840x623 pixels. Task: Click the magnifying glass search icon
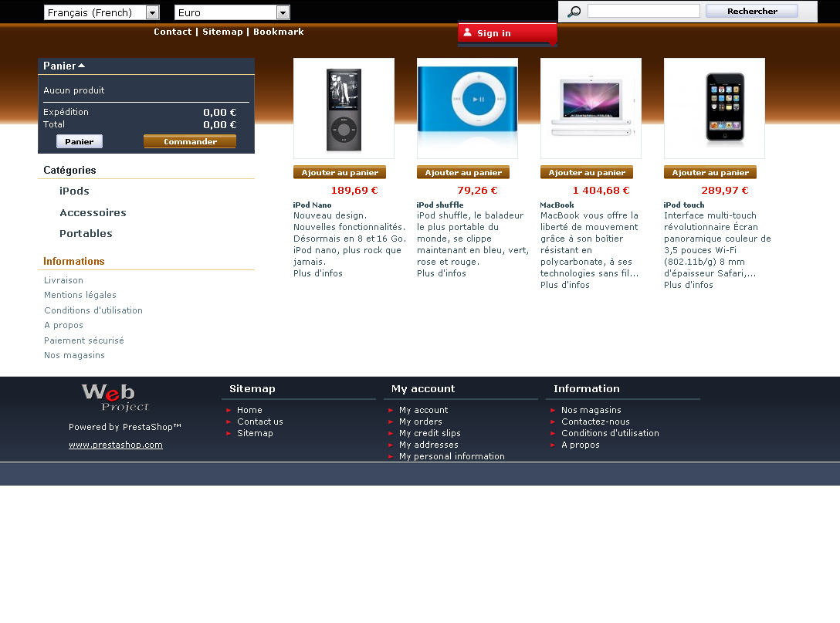[574, 12]
